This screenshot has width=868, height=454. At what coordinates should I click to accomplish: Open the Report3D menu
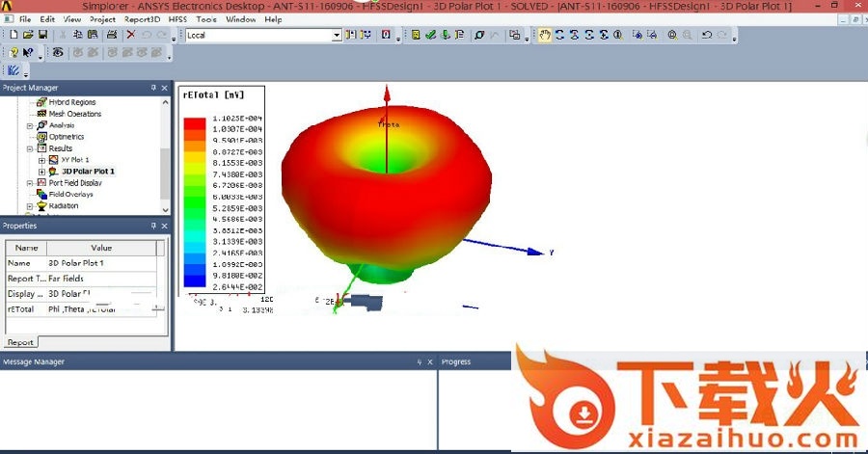[143, 19]
